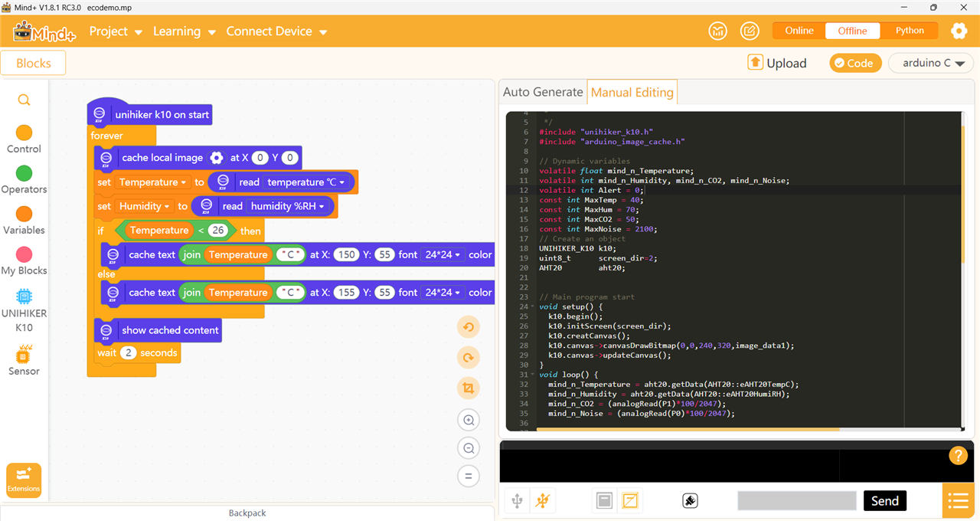Image resolution: width=980 pixels, height=521 pixels.
Task: Click the feedback edit icon in header
Action: pyautogui.click(x=750, y=31)
